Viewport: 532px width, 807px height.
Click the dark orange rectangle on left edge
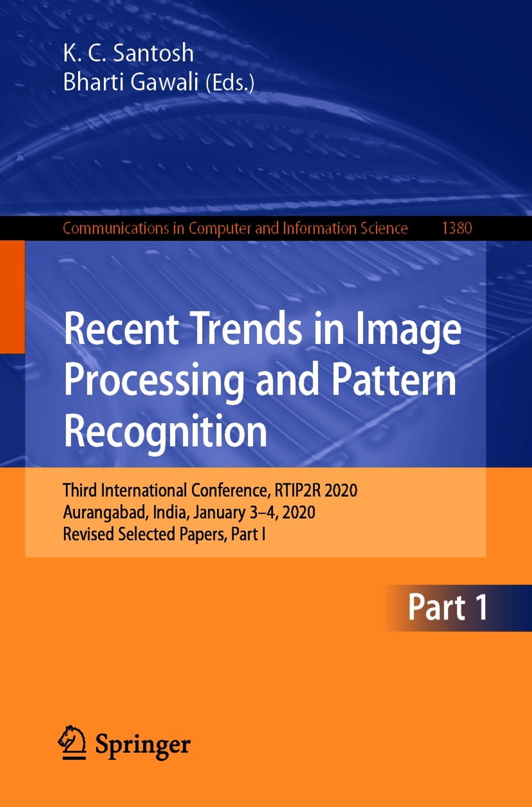pos(12,297)
